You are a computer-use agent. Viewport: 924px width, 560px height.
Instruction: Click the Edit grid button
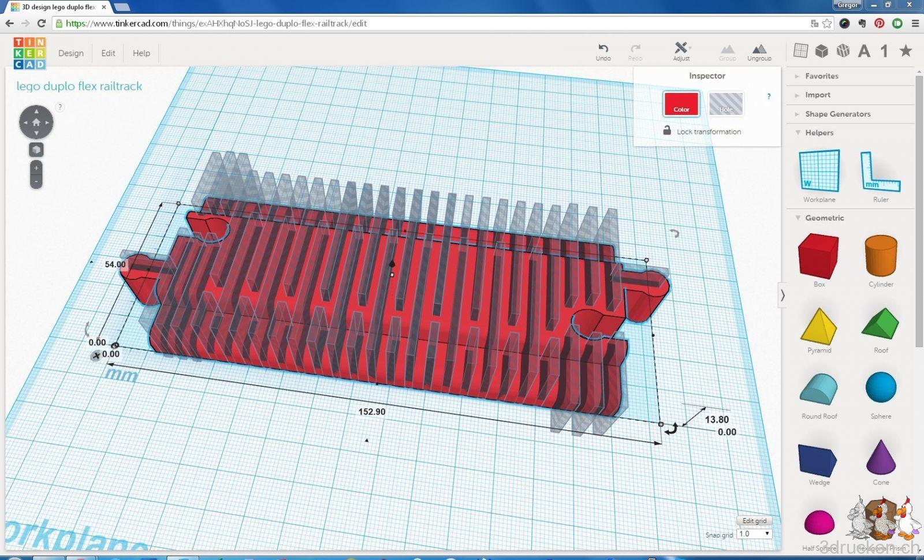tap(754, 521)
